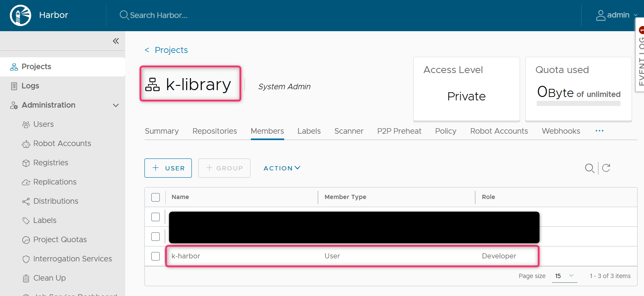Click the Administration gear-user icon

tap(14, 105)
